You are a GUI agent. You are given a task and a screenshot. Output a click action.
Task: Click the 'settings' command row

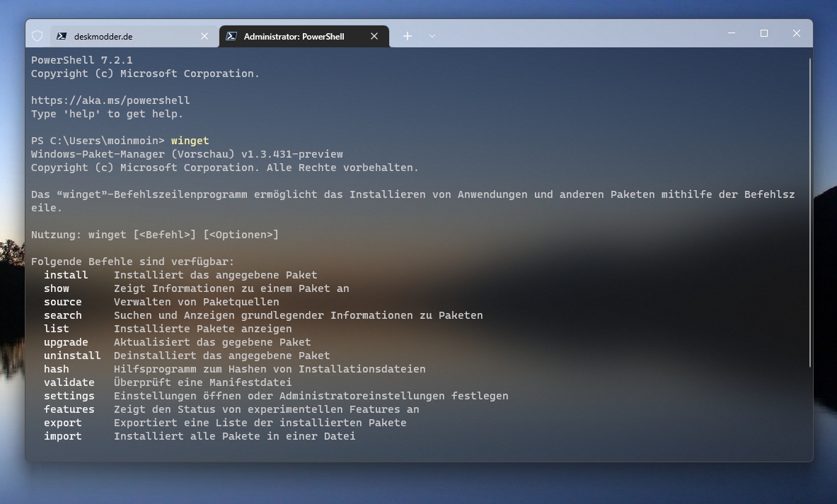(x=276, y=396)
